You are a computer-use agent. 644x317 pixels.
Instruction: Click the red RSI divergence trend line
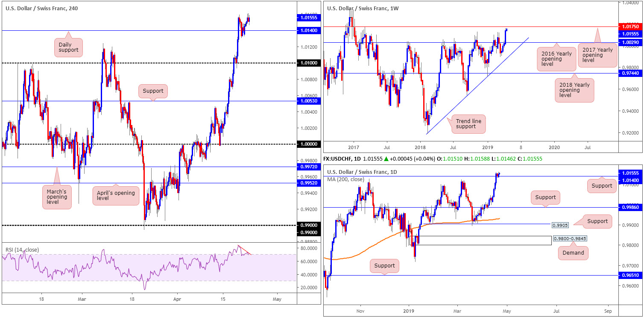point(244,250)
